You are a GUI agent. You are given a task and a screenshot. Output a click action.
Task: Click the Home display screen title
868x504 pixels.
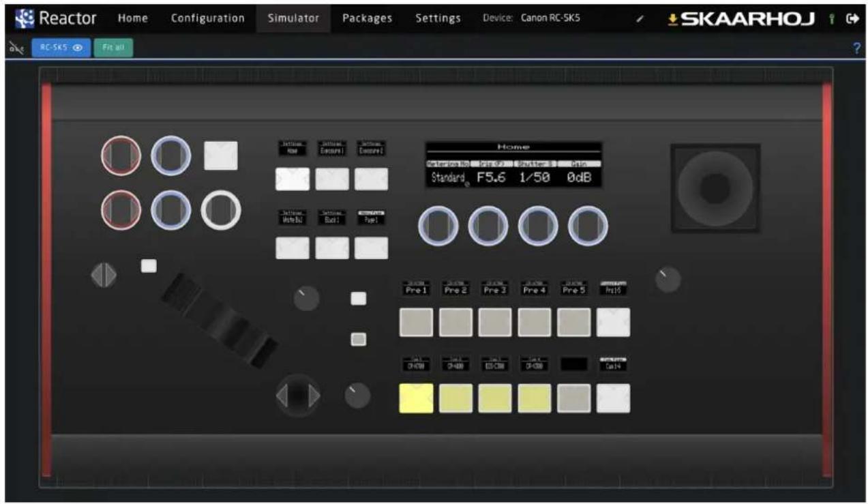[x=513, y=147]
